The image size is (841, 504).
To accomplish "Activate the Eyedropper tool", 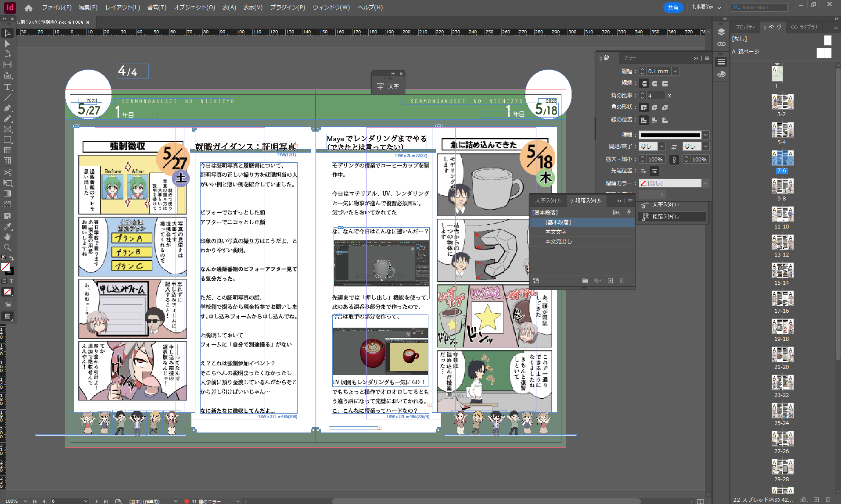I will [x=7, y=226].
